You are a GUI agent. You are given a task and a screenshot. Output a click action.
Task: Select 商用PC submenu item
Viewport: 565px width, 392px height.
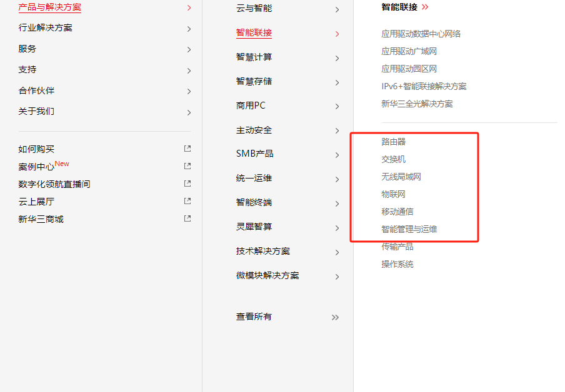251,105
